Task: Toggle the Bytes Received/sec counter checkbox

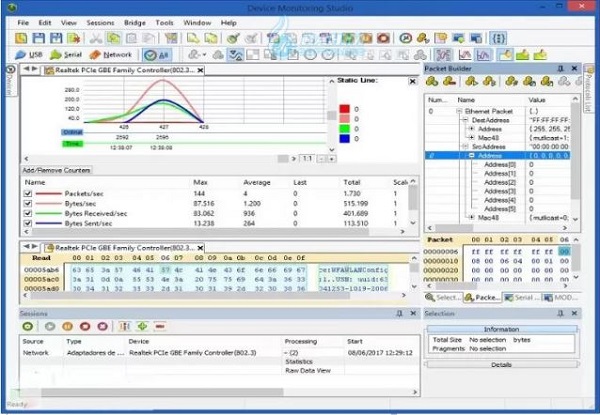Action: [x=28, y=213]
